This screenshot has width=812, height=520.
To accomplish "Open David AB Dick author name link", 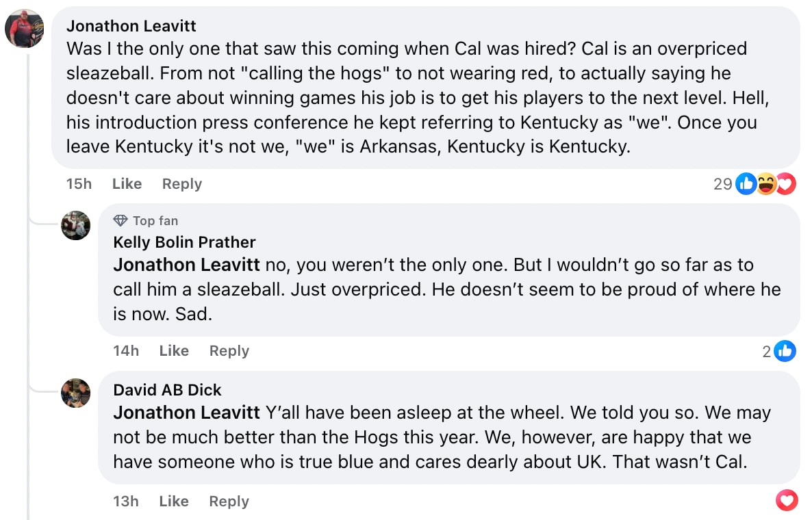I will coord(167,390).
